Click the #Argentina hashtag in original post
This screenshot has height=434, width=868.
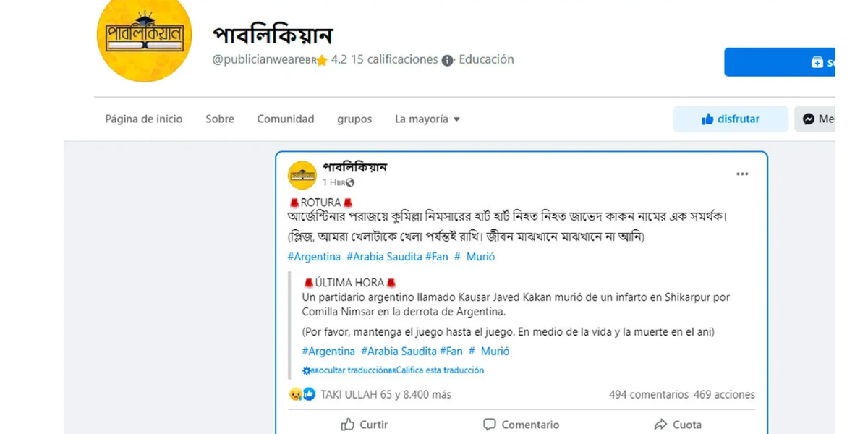(314, 257)
